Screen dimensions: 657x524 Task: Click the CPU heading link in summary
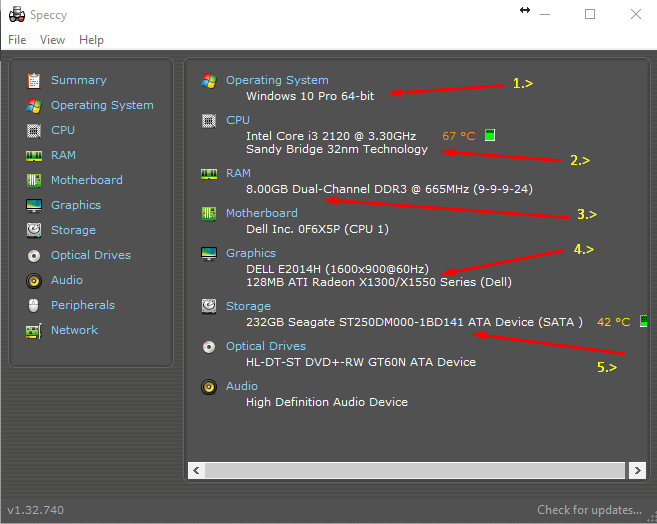coord(238,120)
